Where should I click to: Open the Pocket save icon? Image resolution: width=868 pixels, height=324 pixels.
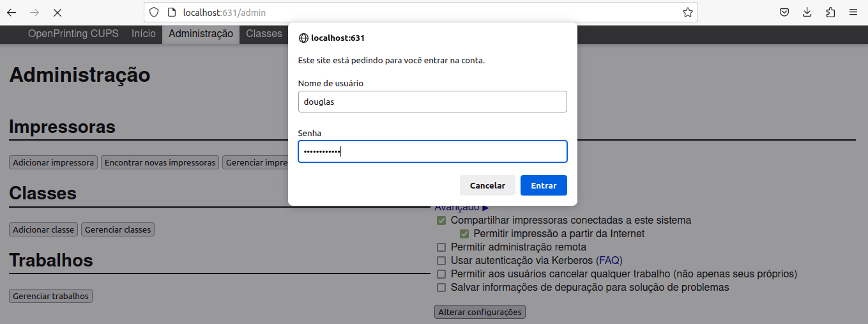784,12
